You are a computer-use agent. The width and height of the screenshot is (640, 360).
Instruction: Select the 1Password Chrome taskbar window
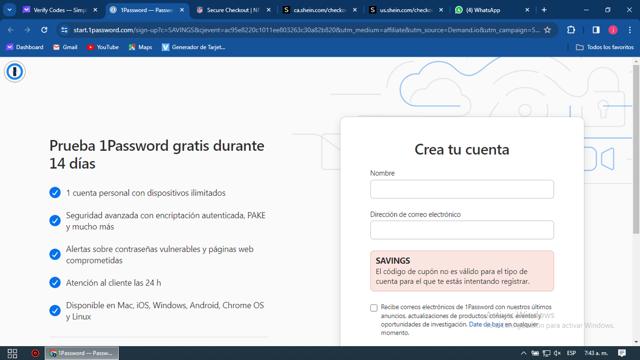82,353
